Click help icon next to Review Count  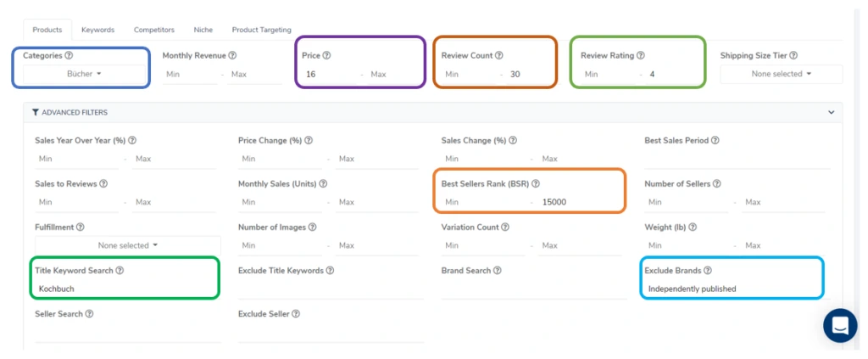(x=498, y=55)
